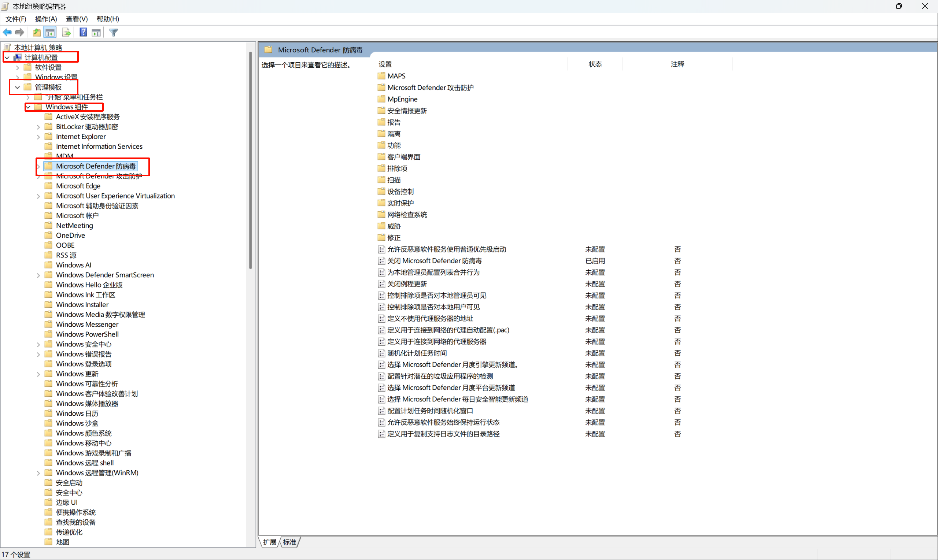The height and width of the screenshot is (560, 938).
Task: Select 本地计算机 策略 root node
Action: click(x=38, y=48)
